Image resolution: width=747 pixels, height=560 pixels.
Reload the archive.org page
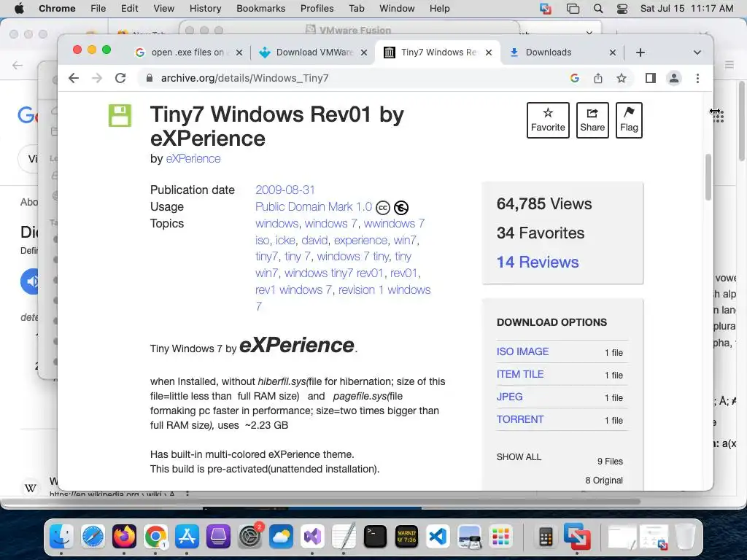tap(120, 78)
